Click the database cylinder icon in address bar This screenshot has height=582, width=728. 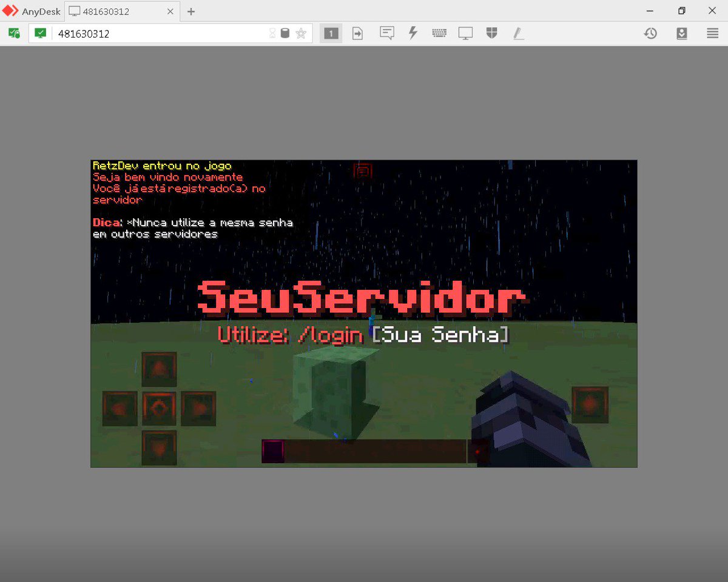[x=285, y=33]
